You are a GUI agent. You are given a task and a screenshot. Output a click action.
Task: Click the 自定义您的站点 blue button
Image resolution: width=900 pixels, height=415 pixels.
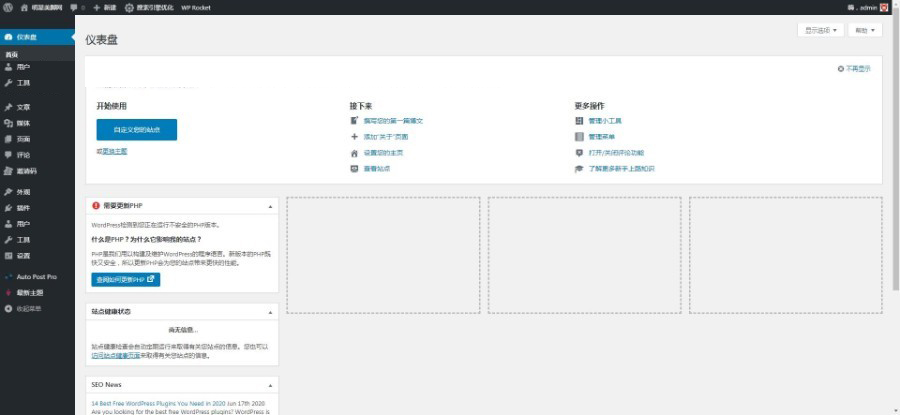[x=136, y=130]
